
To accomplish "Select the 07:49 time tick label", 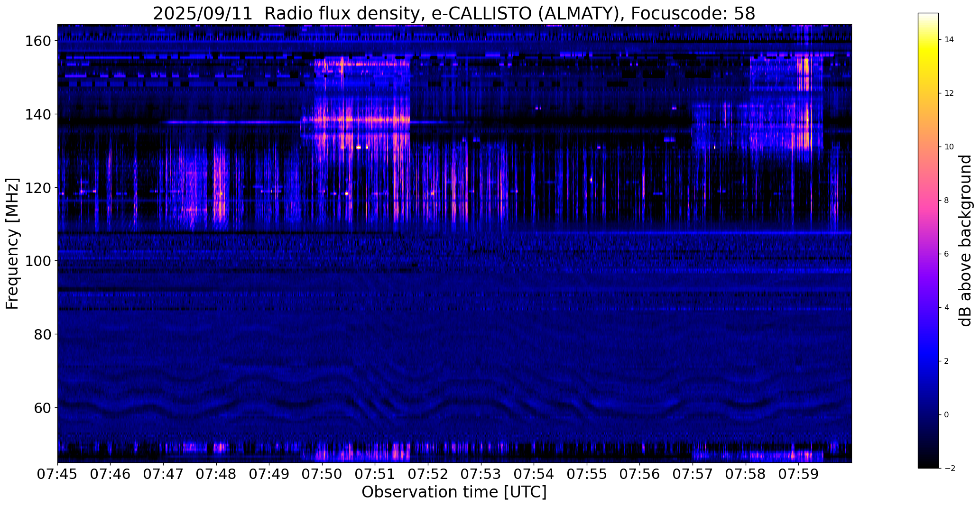I will [x=269, y=475].
